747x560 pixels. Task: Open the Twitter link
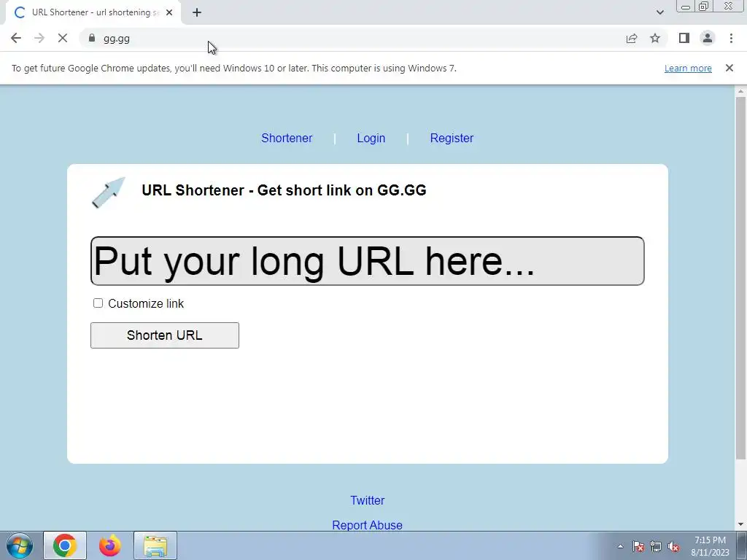click(368, 500)
